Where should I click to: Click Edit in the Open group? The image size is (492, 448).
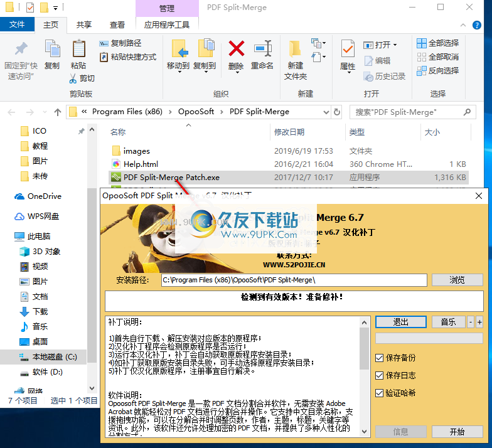[x=378, y=60]
